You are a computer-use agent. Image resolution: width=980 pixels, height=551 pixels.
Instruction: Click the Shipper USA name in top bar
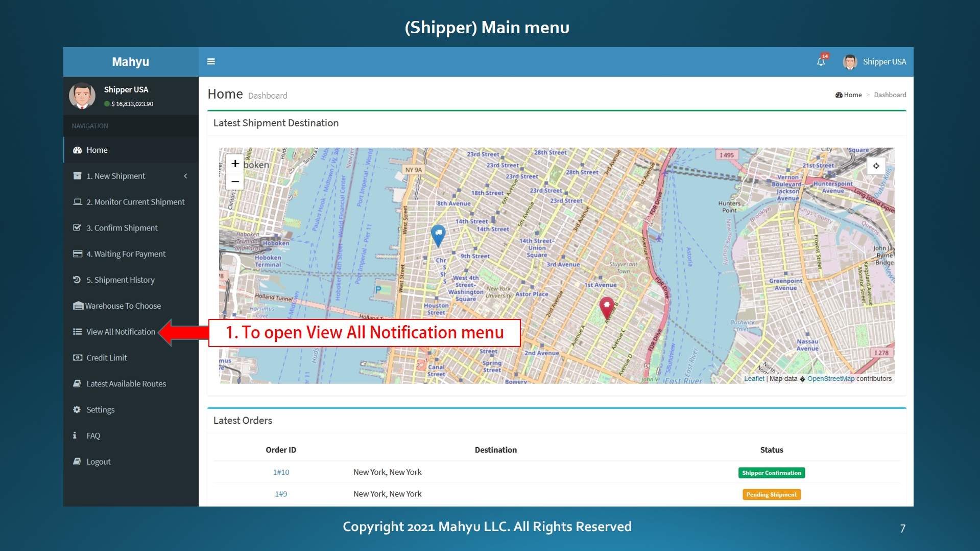885,61
